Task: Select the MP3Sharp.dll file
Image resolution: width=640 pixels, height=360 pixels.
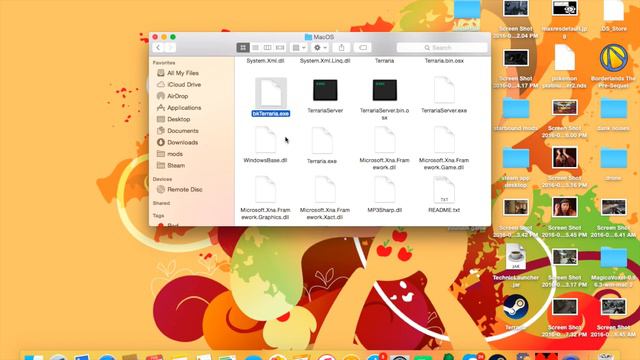Action: 384,194
